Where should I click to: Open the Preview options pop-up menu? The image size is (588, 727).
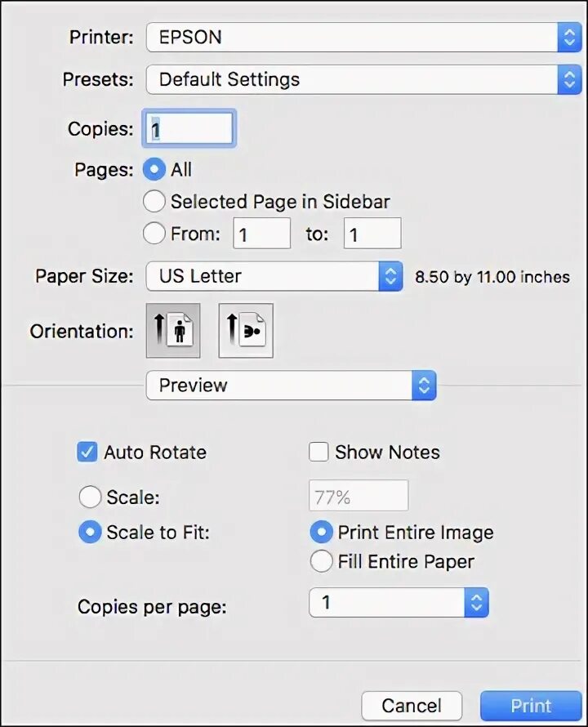(291, 386)
